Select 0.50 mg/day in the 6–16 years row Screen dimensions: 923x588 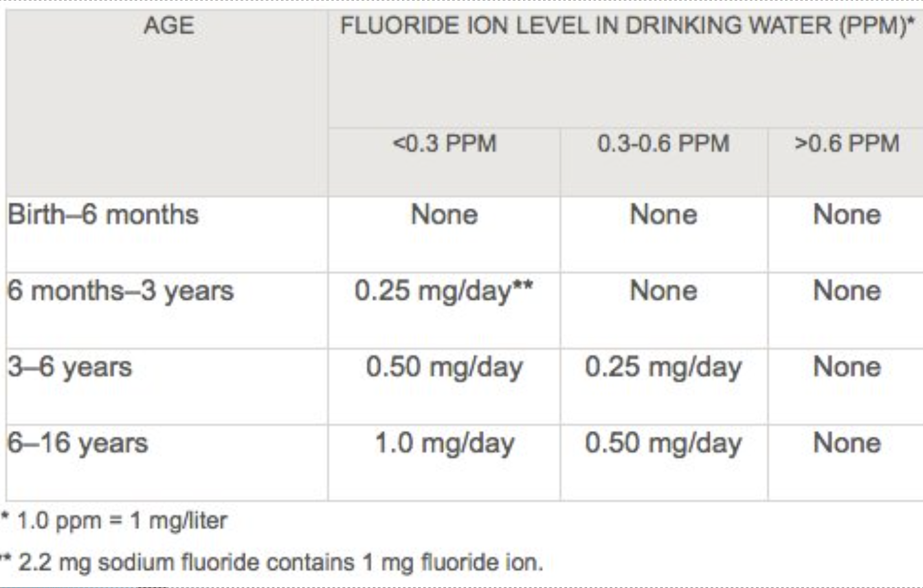point(663,444)
